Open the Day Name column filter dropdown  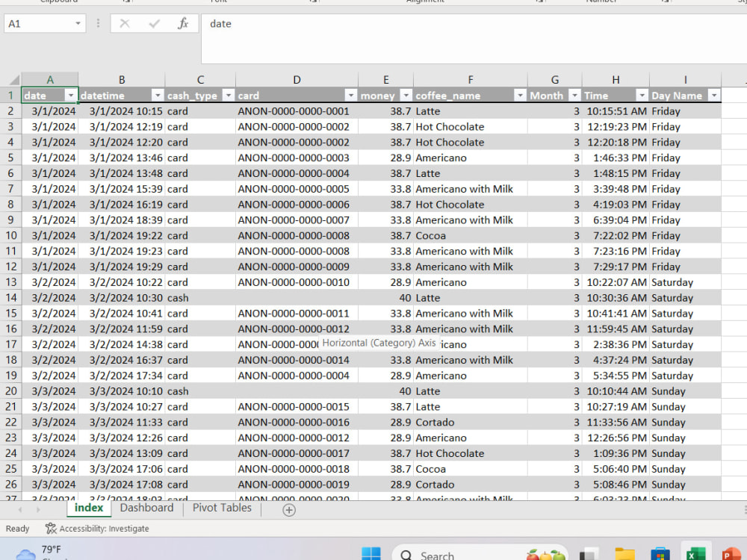pyautogui.click(x=714, y=96)
